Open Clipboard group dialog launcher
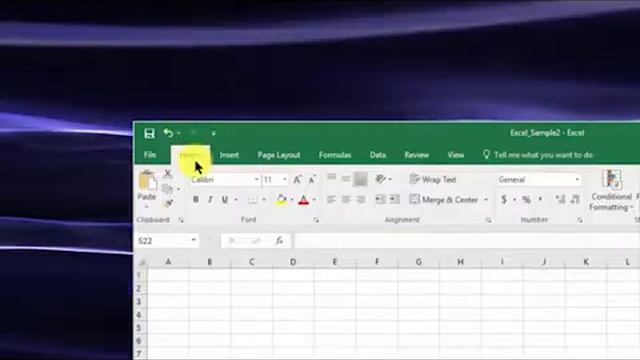The image size is (640, 360). (181, 220)
